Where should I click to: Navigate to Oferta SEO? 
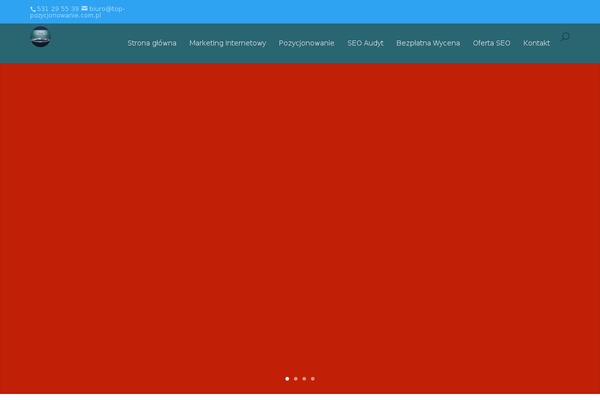pos(491,43)
